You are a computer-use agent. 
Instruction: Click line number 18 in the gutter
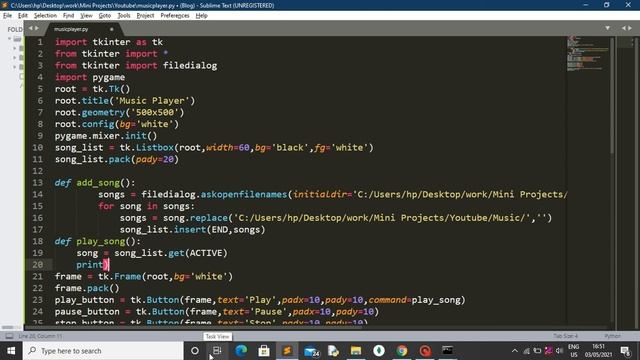point(38,241)
